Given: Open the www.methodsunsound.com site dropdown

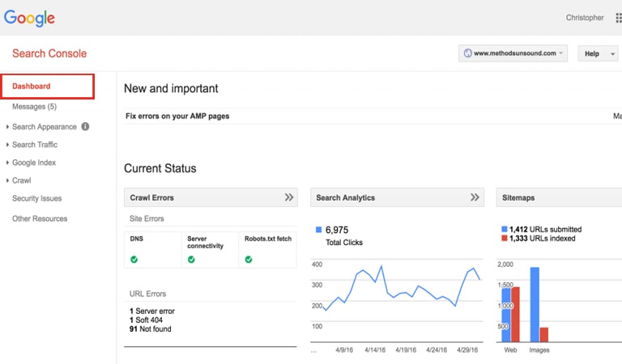Looking at the screenshot, I should pos(513,53).
